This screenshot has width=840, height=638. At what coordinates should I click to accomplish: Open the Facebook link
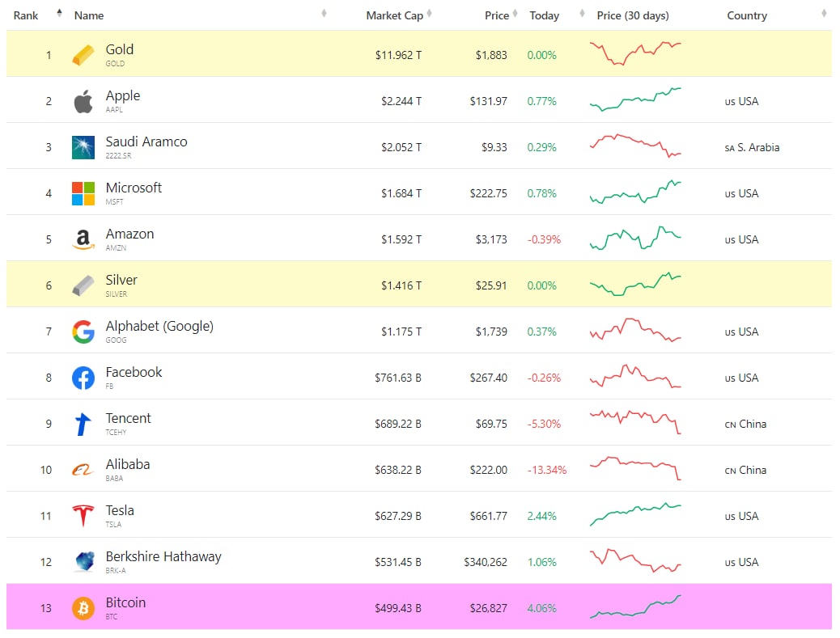point(134,372)
